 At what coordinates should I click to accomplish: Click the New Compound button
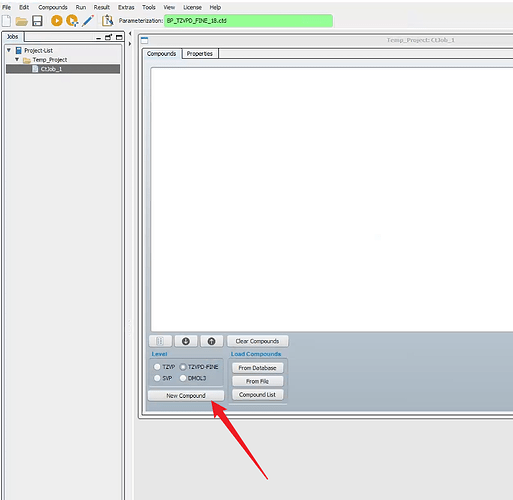click(186, 396)
